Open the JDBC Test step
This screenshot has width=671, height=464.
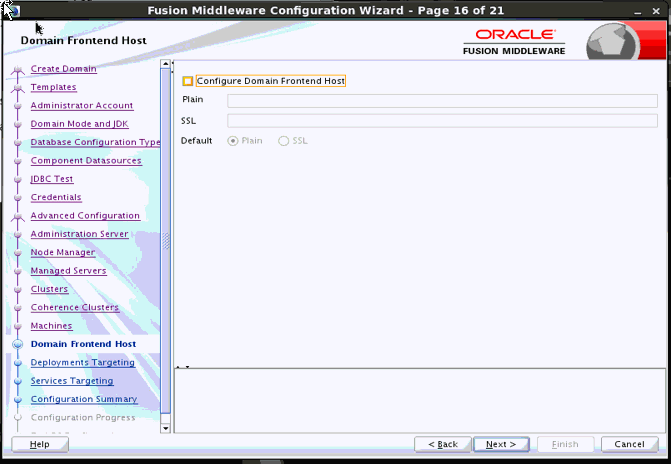(x=52, y=179)
